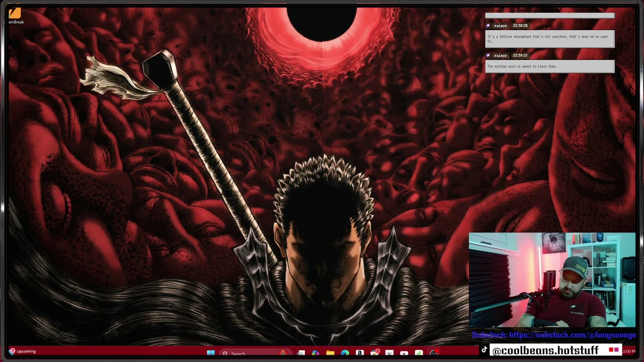Viewport: 644px width, 362px height.
Task: Open the YouTube taskbar app
Action: 404,353
